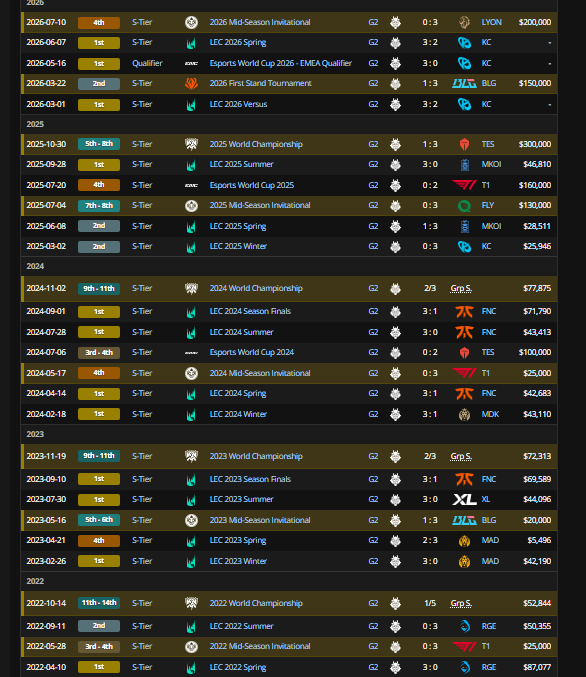Viewport: 586px width, 677px height.
Task: Click Grp S. abbreviation in 2022 World Championship row
Action: coord(461,603)
